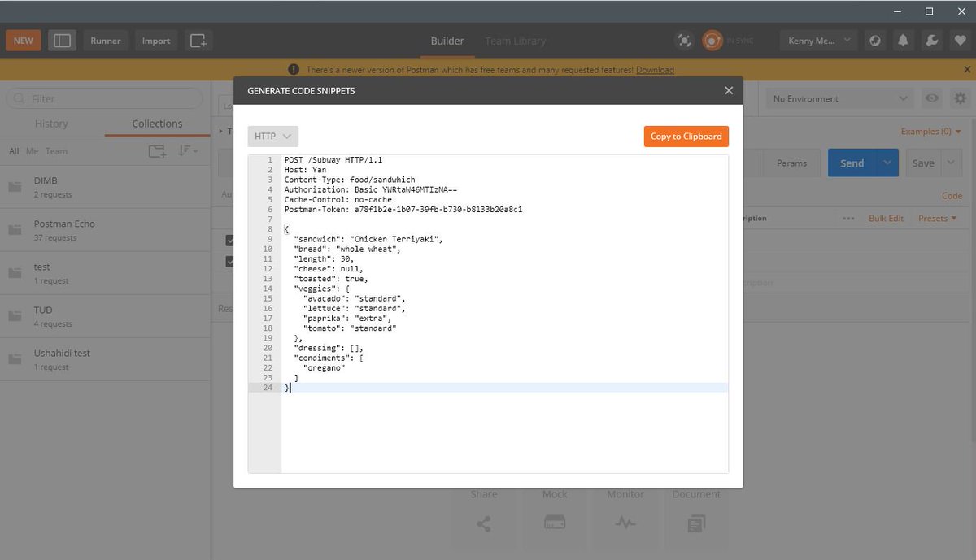Click the three-dot options in header row
The image size is (976, 560).
[x=848, y=218]
